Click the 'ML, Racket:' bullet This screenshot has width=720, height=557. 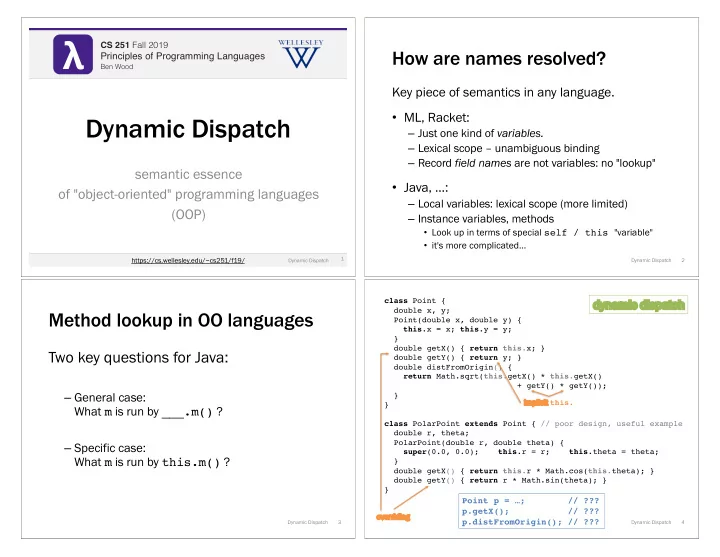click(x=436, y=118)
